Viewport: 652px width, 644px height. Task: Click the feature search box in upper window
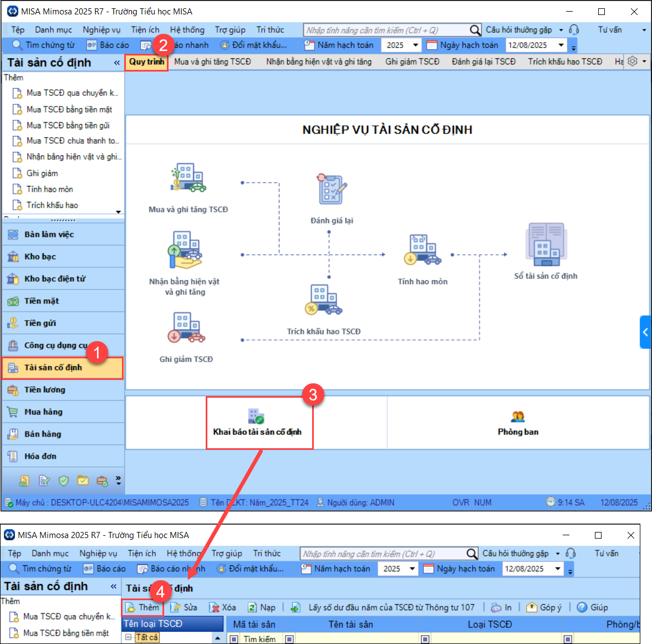pyautogui.click(x=387, y=30)
